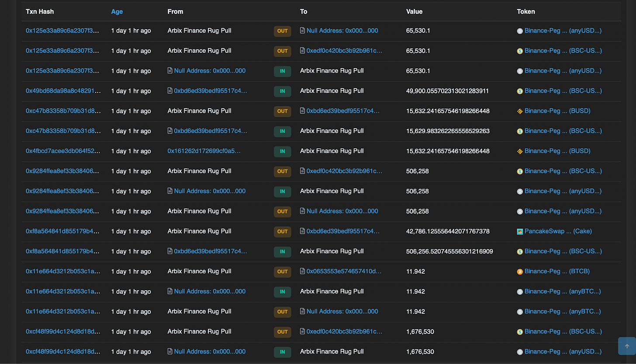Screen dimensions: 636x364
Task: Click contract icon beside 0xbd6ed39 in Cake row
Action: (302, 231)
